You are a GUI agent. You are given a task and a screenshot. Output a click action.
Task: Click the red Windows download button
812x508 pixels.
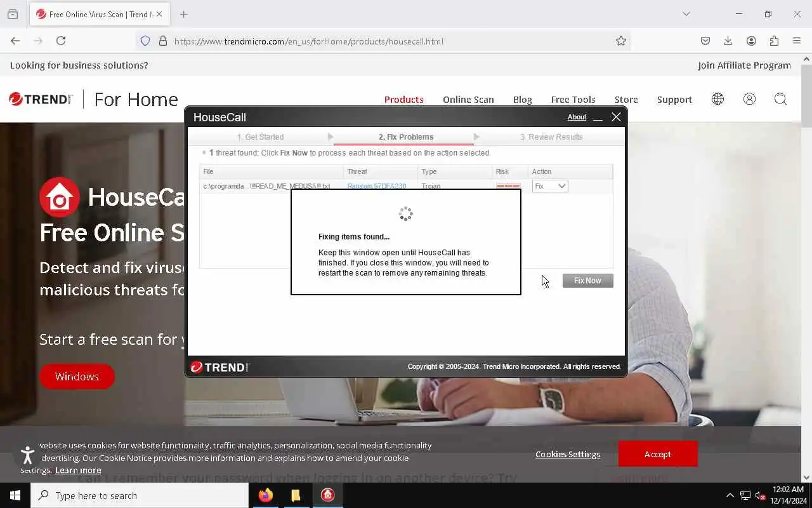[77, 377]
